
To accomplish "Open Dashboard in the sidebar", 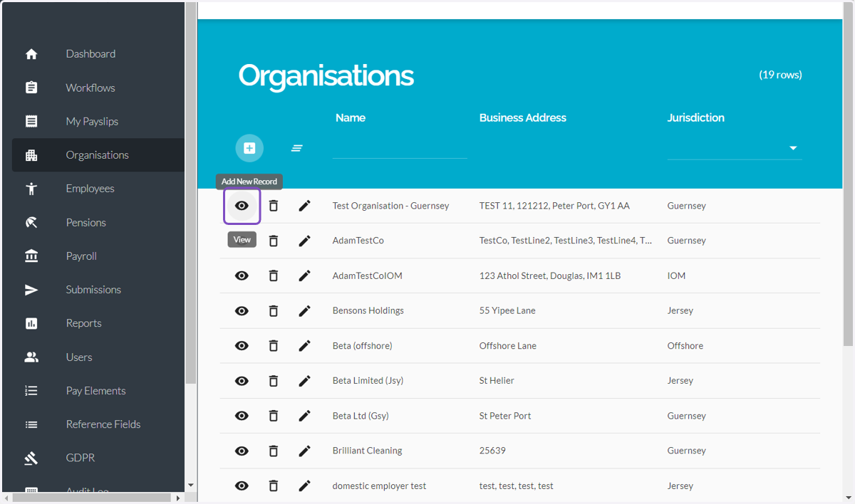I will pyautogui.click(x=98, y=54).
